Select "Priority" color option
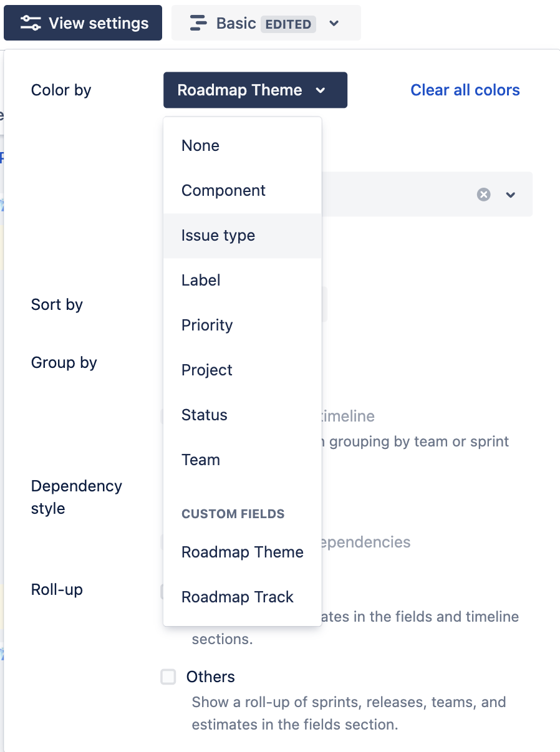 point(206,325)
